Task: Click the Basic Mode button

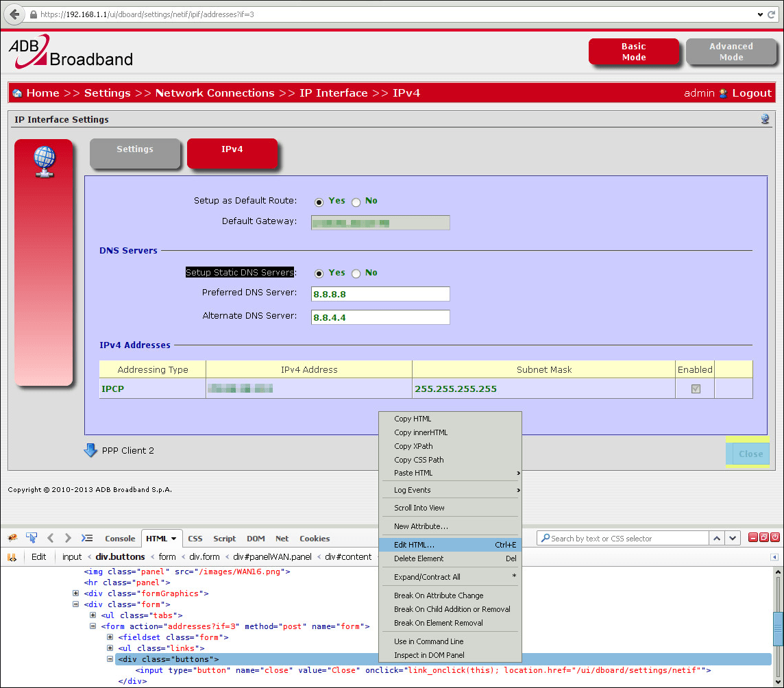Action: pyautogui.click(x=633, y=51)
